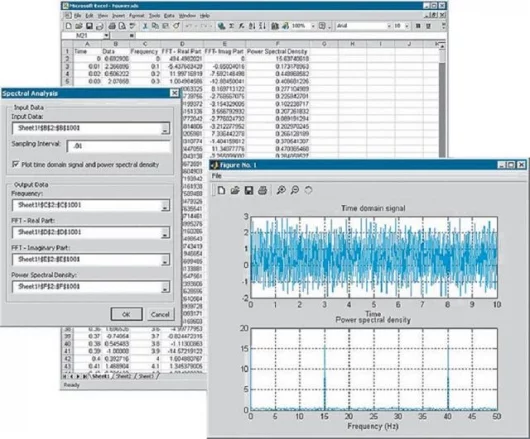The image size is (530, 439).
Task: Open Excel File menu
Action: [x=78, y=16]
